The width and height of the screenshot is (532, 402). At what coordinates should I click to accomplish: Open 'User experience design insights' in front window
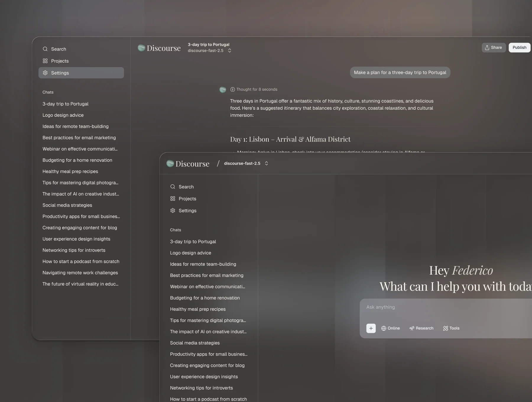click(204, 377)
